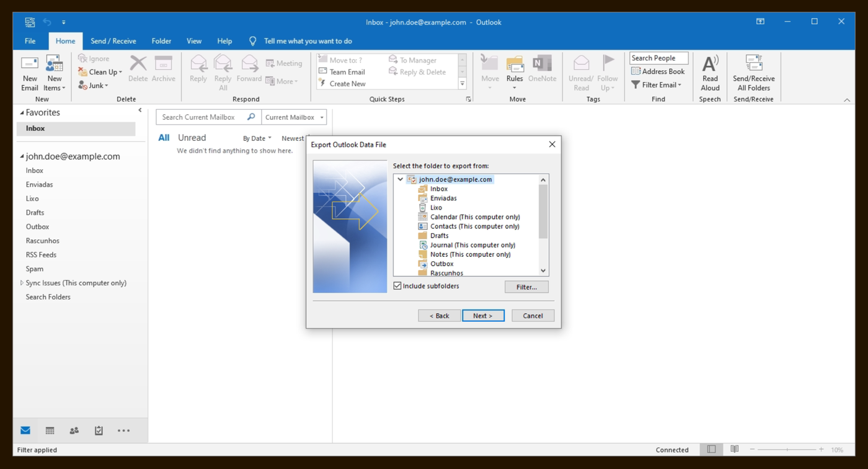Click the Reply icon
This screenshot has width=868, height=469.
198,69
